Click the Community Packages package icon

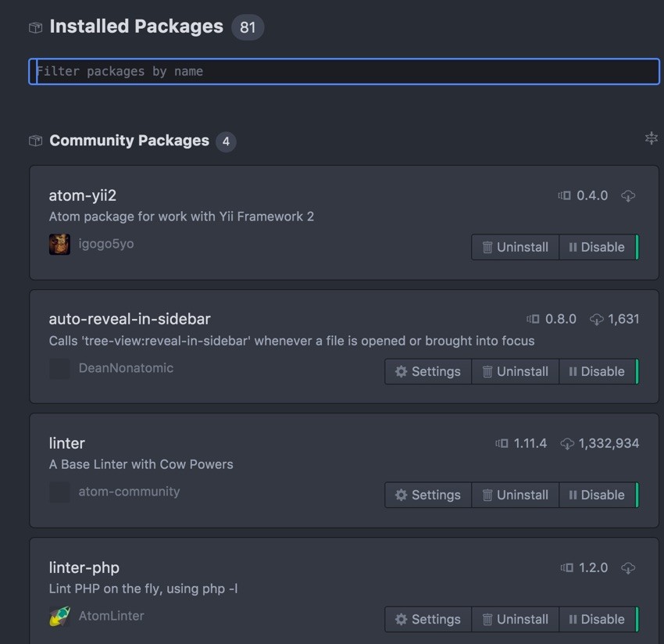click(x=36, y=140)
